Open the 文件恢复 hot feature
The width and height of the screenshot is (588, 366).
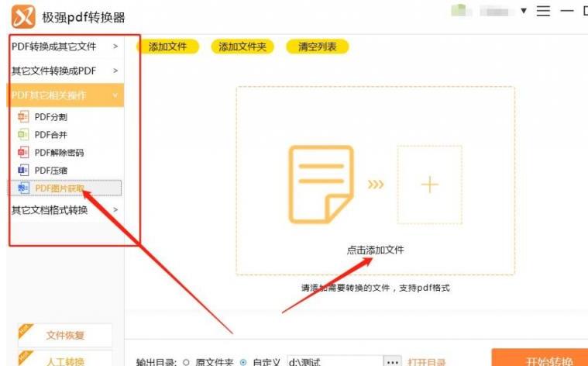(65, 335)
